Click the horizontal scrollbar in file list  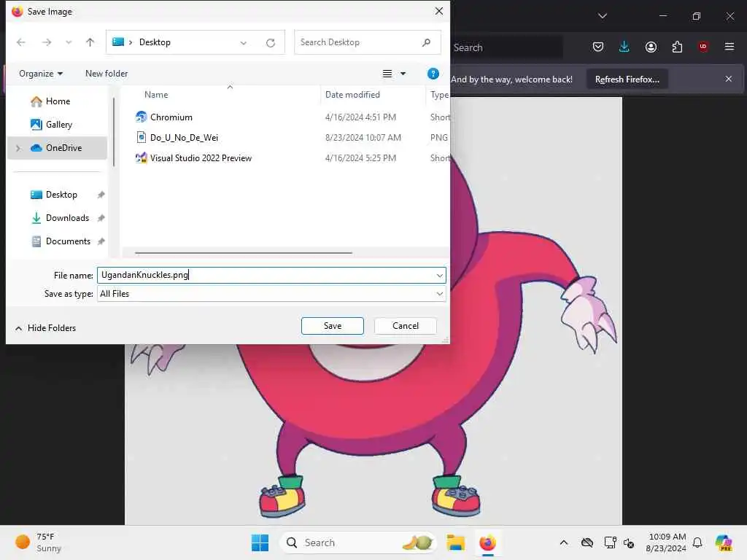coord(244,253)
